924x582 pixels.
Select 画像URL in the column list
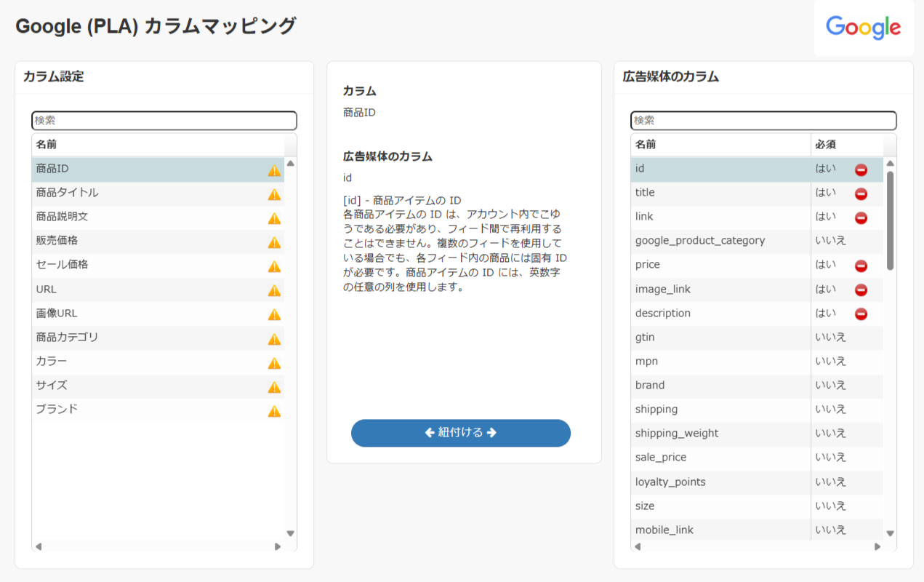coord(158,314)
